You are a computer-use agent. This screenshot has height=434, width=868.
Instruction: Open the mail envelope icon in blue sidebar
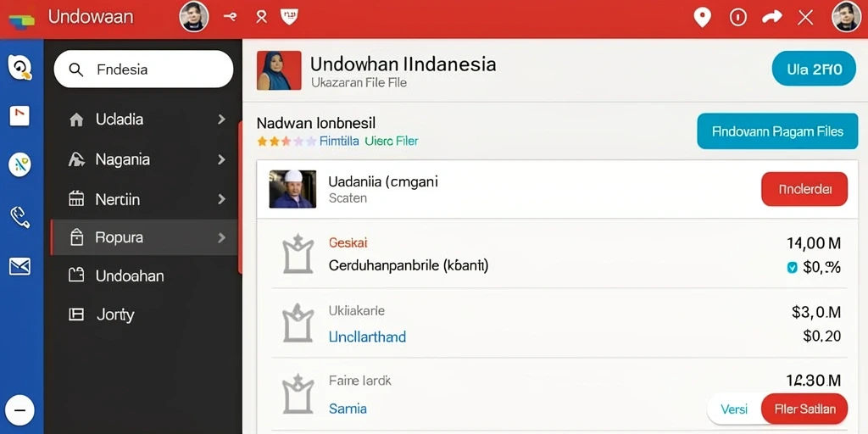(20, 267)
